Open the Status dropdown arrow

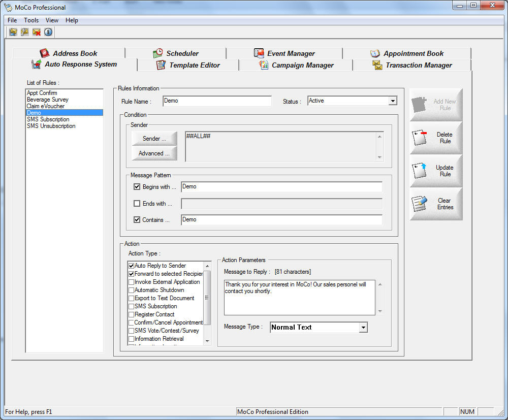click(393, 101)
